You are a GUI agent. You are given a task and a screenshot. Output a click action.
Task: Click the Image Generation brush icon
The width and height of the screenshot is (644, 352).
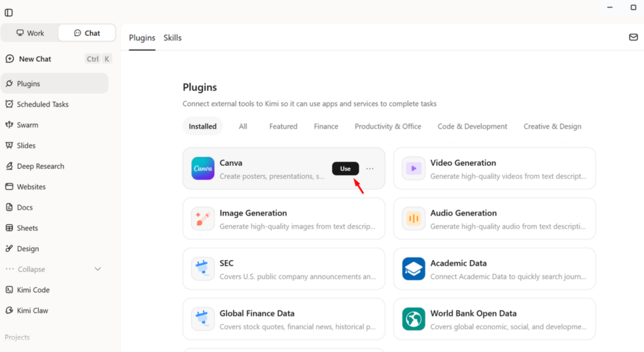(x=203, y=219)
